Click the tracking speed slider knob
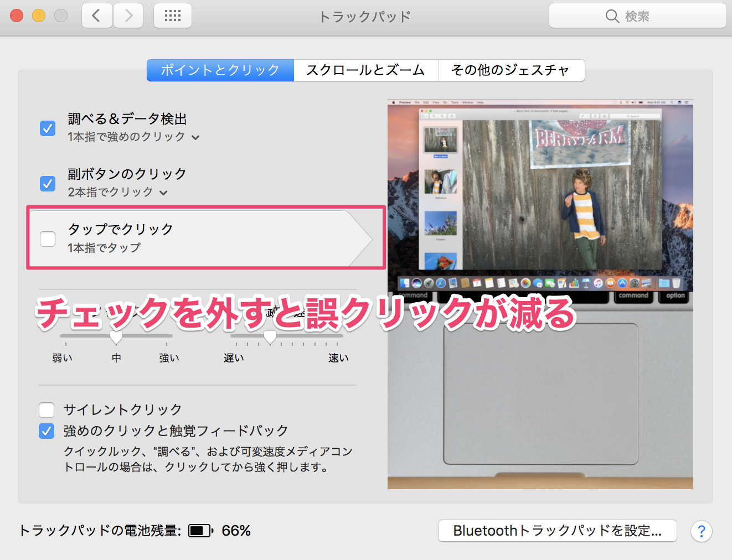This screenshot has height=560, width=732. [x=270, y=336]
